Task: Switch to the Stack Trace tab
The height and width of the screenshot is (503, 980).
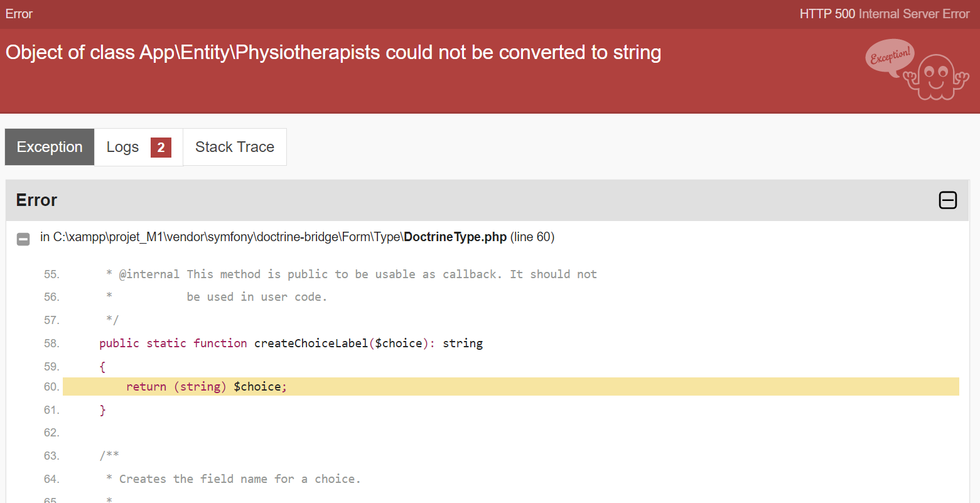Action: click(234, 147)
